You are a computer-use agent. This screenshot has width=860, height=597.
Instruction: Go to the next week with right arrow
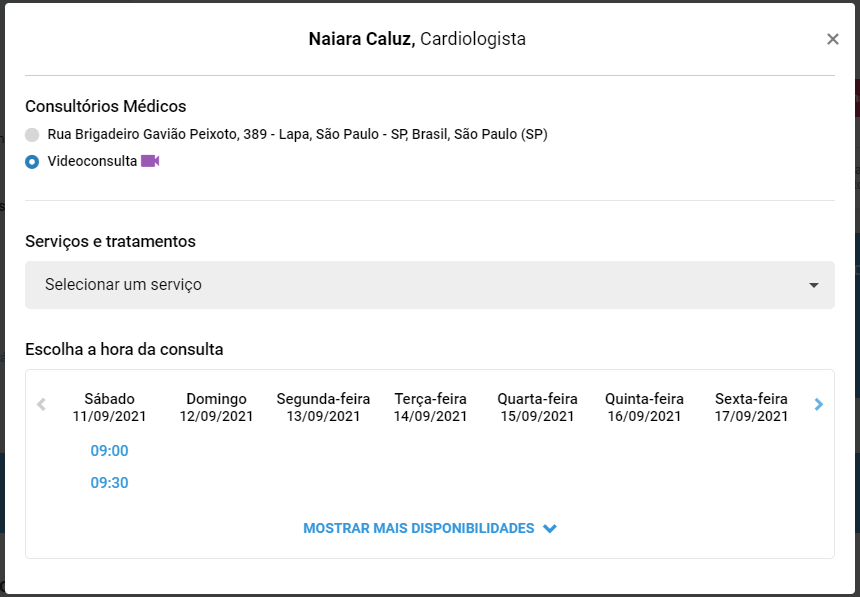(819, 404)
